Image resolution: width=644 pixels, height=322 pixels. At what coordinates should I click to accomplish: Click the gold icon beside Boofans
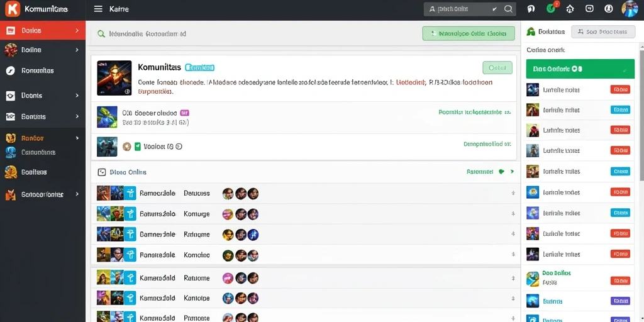(x=10, y=172)
